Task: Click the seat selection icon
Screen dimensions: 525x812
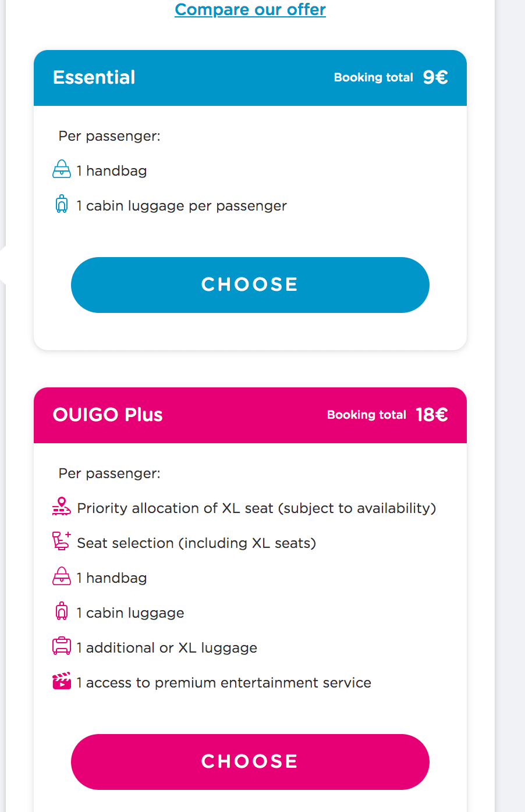Action: click(62, 541)
